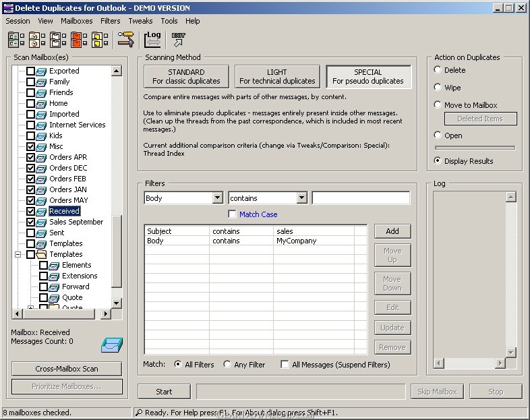
Task: Click the yellow notes toolbar icon
Action: [98, 40]
